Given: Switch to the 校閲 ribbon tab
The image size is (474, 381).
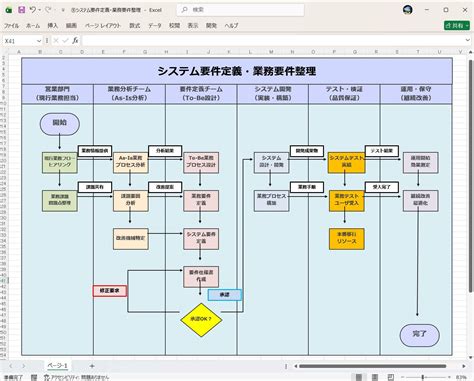Looking at the screenshot, I should [174, 26].
